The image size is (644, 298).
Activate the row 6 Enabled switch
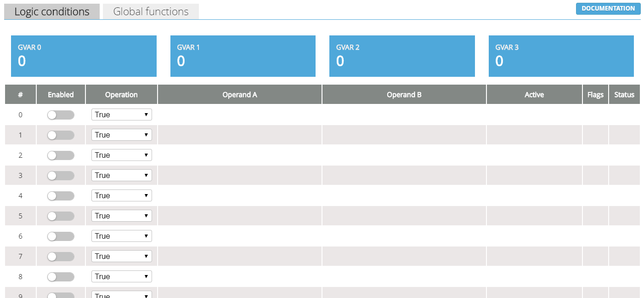coord(61,236)
